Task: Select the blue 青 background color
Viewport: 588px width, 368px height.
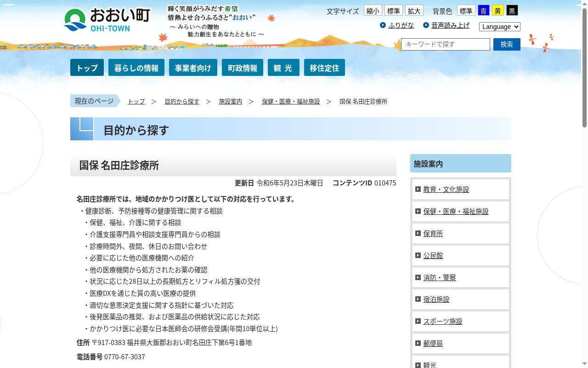Action: click(x=484, y=11)
